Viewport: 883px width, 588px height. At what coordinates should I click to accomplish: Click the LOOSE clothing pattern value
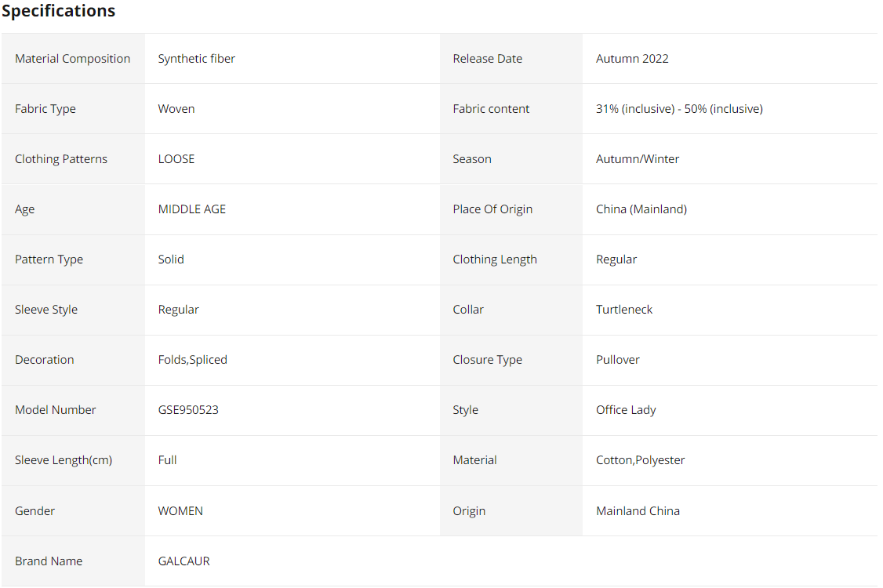point(176,159)
